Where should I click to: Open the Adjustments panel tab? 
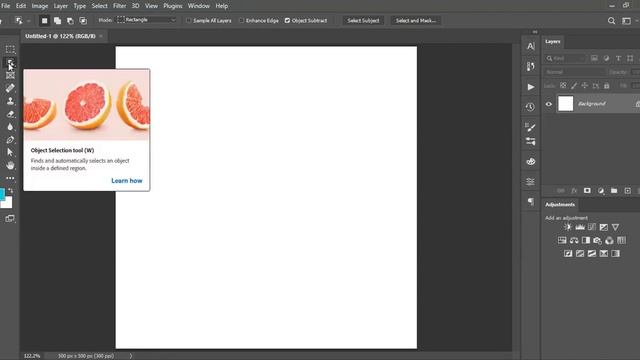pyautogui.click(x=560, y=204)
